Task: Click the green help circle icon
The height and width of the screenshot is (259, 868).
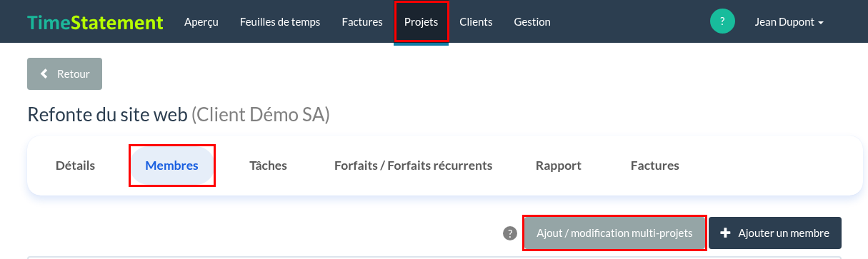Action: [722, 21]
